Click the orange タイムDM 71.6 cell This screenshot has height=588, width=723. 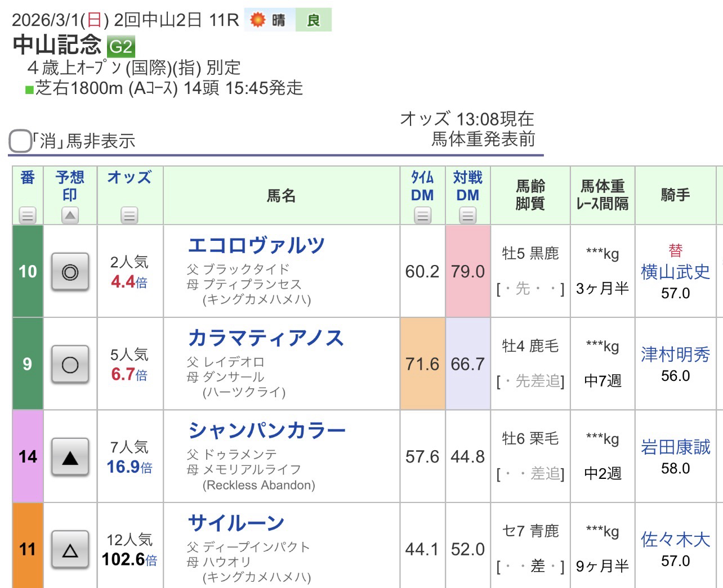coord(422,364)
